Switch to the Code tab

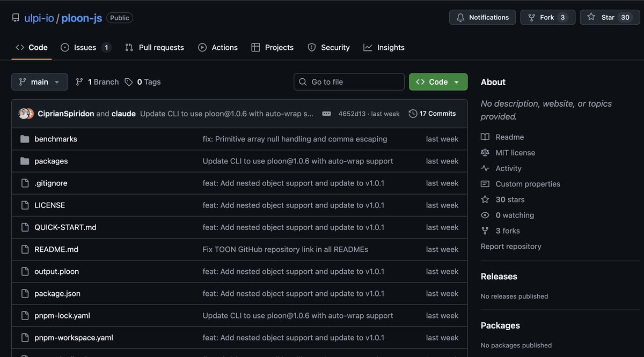pos(32,47)
